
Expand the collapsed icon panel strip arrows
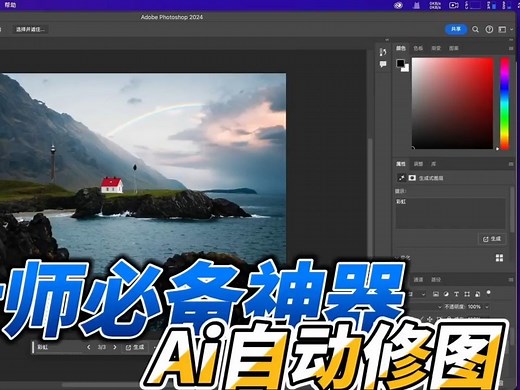pos(387,40)
